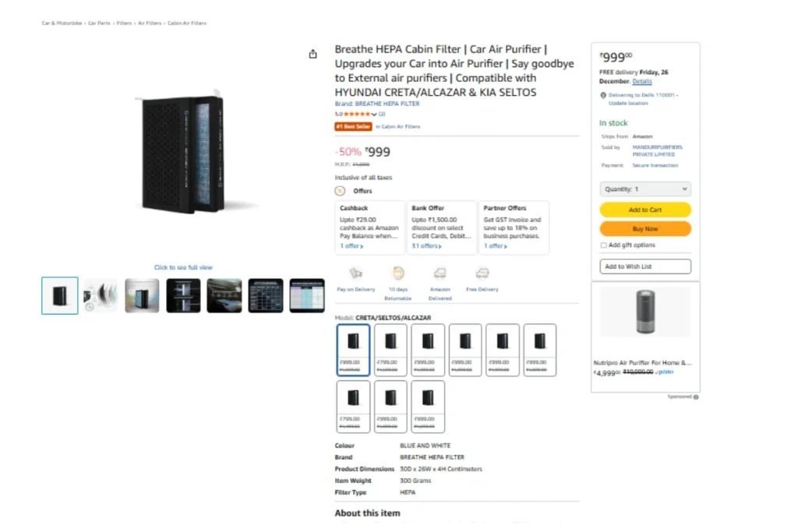The image size is (798, 532).
Task: Select the third product image thumbnail
Action: [142, 296]
